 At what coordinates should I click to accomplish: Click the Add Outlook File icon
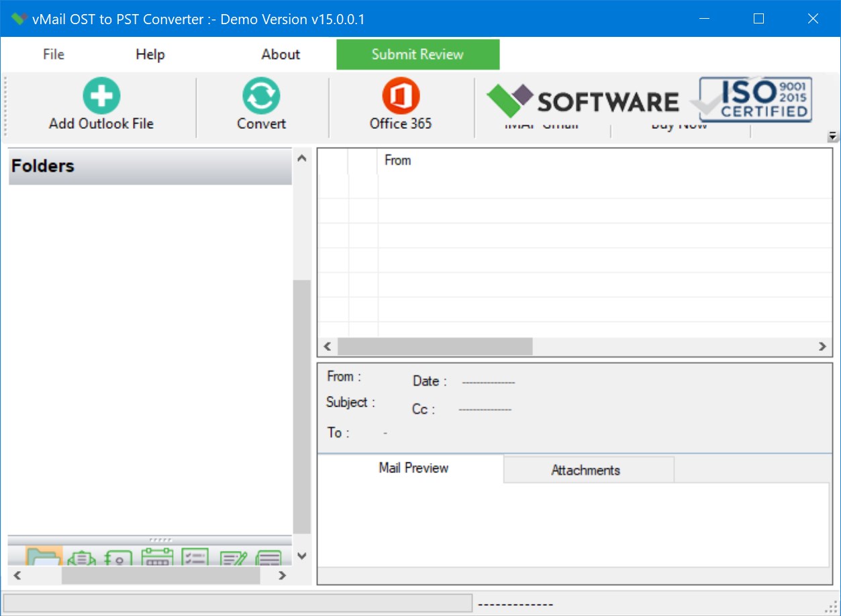point(100,95)
